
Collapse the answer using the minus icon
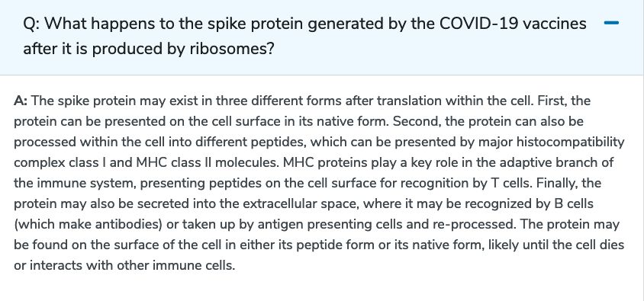pos(611,23)
